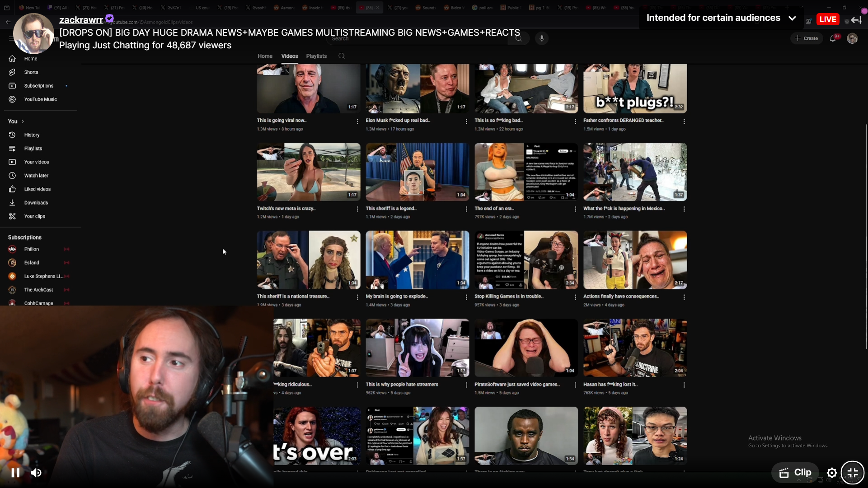Open options for 'My brain is going to explode..'

click(466, 297)
